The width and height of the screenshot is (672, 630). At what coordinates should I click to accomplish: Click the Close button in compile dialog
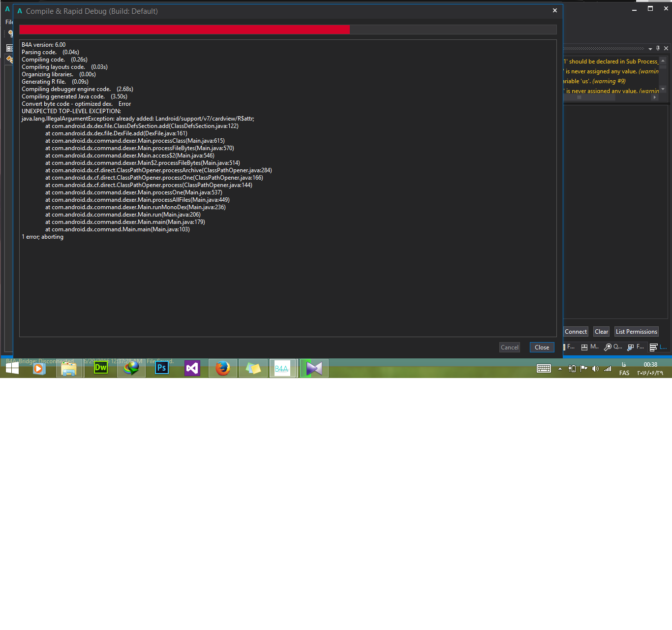click(542, 347)
